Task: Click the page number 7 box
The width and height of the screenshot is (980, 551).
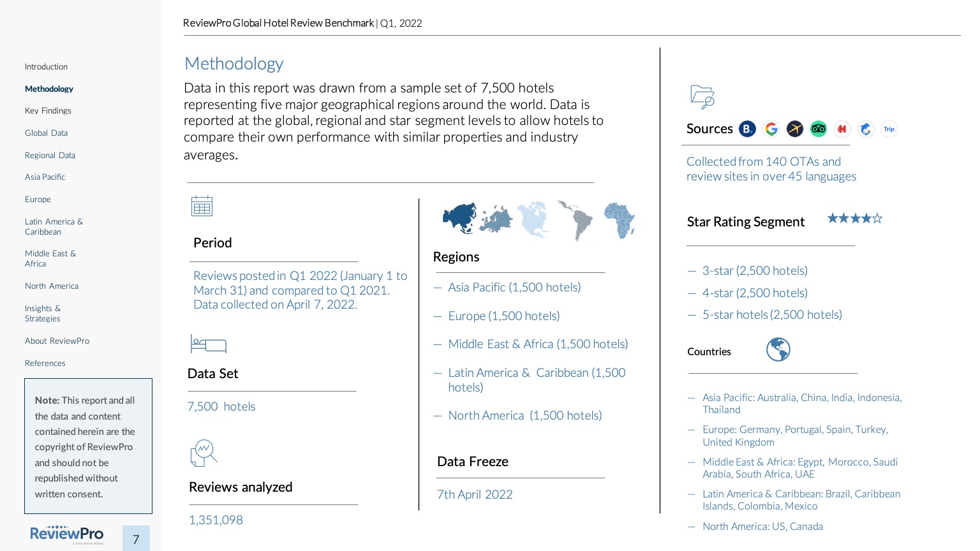Action: (x=136, y=539)
